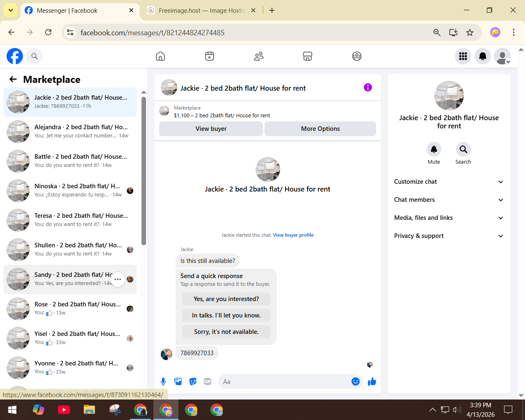
Task: Open Shulien conversation in chat list
Action: tap(70, 250)
